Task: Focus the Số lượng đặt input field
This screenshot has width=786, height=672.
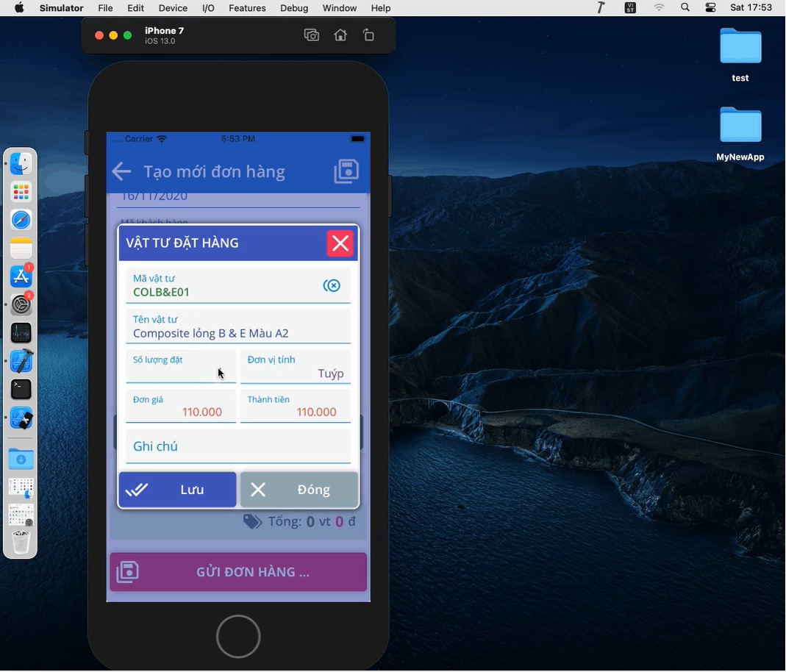Action: click(180, 373)
